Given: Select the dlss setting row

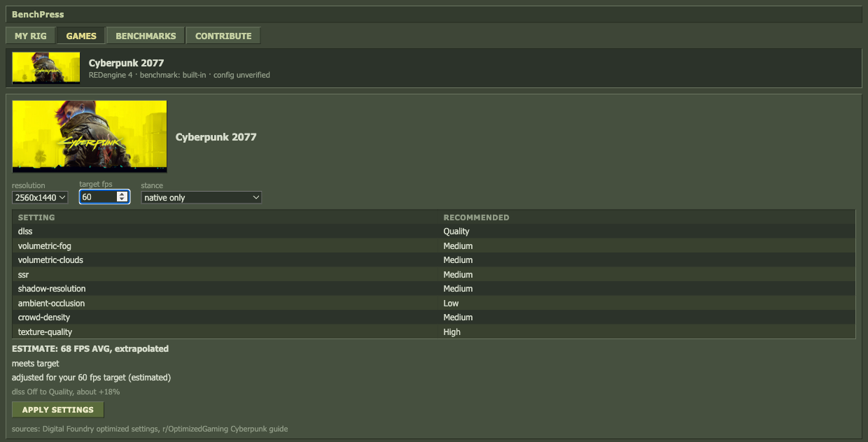Looking at the screenshot, I should pyautogui.click(x=434, y=231).
